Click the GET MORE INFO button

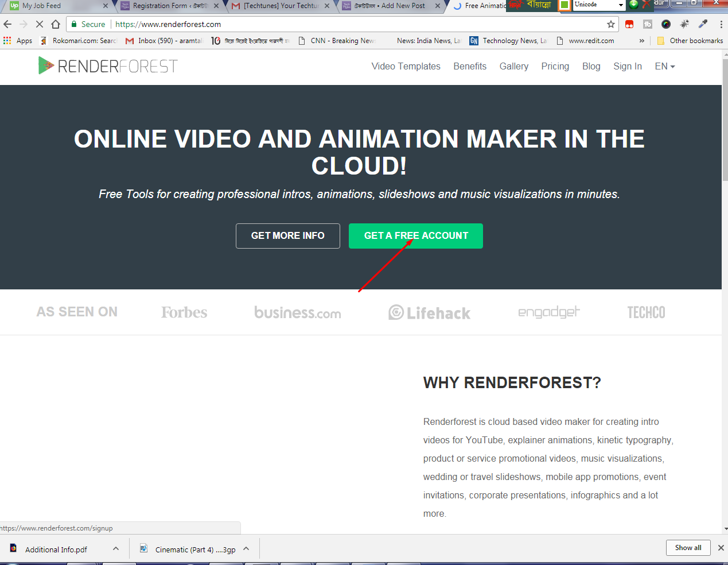pos(287,236)
